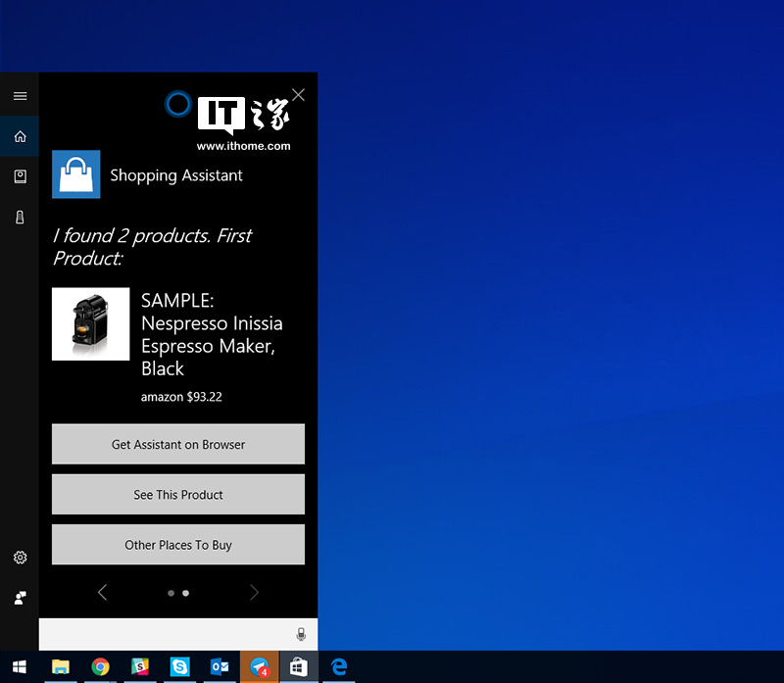Go to Cortana Home
Screen dimensions: 784x683
pyautogui.click(x=20, y=136)
